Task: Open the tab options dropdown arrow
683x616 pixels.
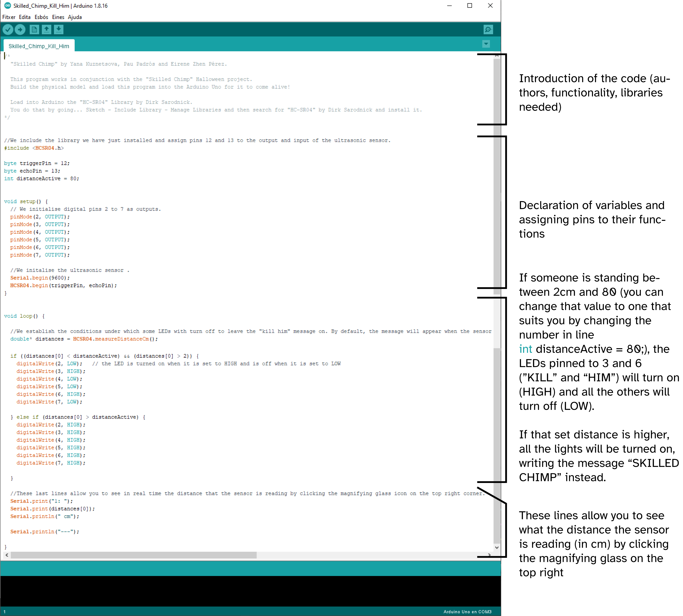Action: point(487,44)
